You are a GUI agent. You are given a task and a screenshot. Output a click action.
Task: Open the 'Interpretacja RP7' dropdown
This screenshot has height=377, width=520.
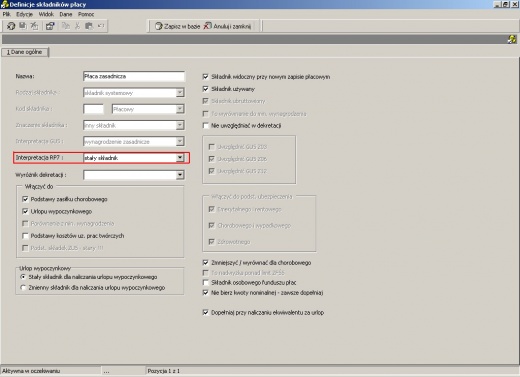coord(180,158)
